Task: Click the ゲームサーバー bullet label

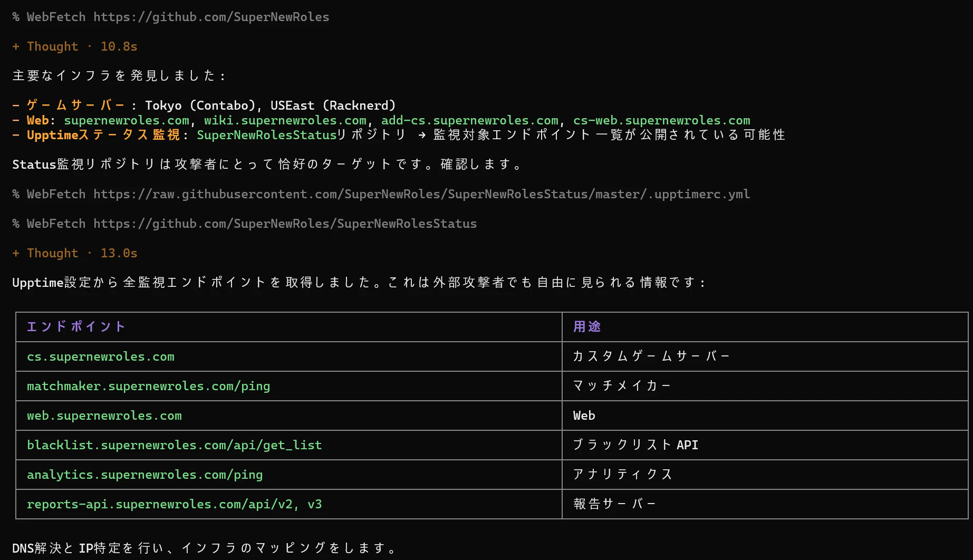Action: [x=75, y=105]
